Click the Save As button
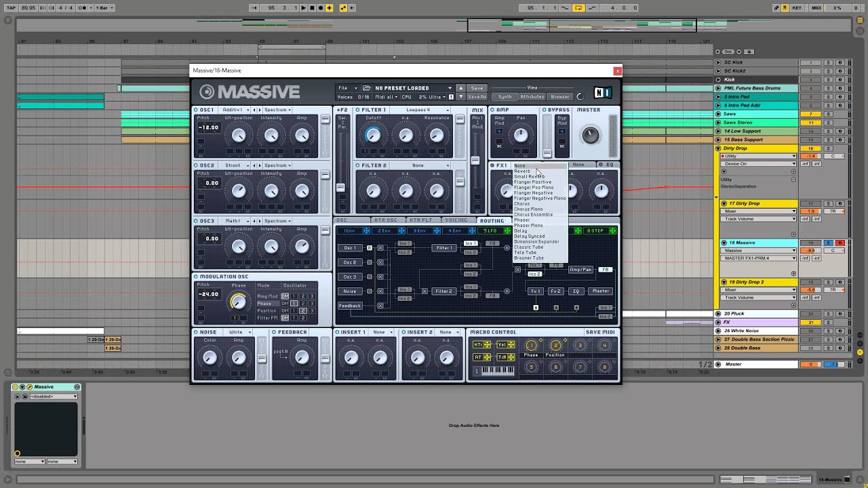Viewport: 868px width, 488px height. (x=477, y=97)
